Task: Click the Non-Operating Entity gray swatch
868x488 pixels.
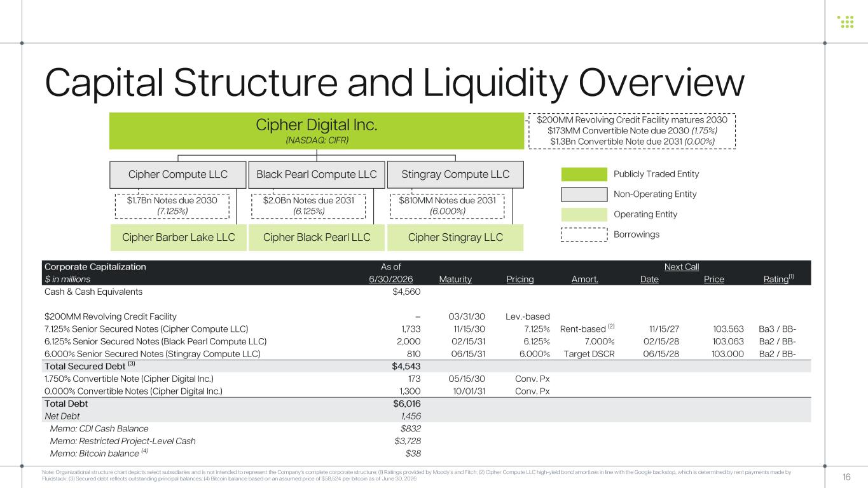Action: coord(584,194)
